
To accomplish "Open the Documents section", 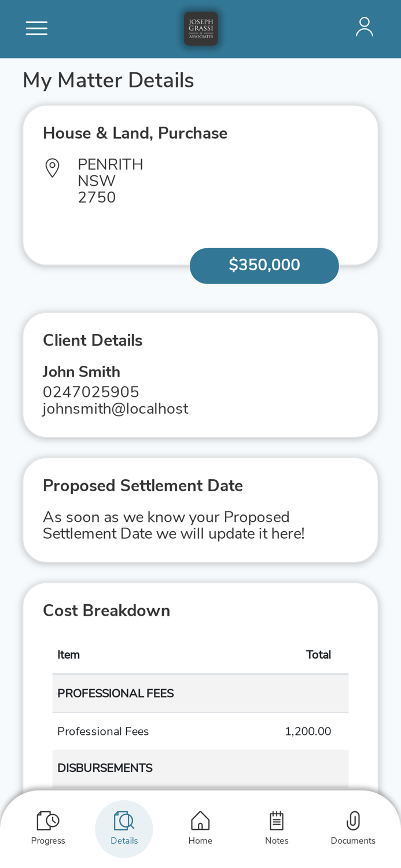I will point(353,827).
